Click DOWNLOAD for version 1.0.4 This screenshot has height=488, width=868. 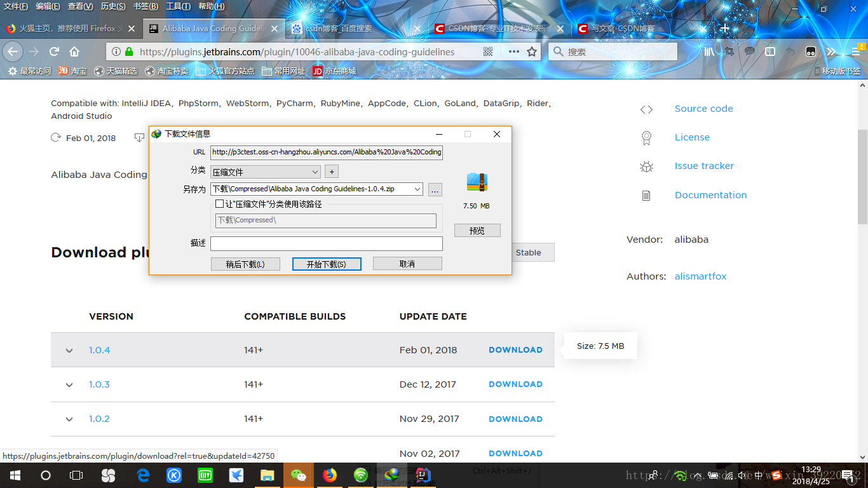click(515, 350)
